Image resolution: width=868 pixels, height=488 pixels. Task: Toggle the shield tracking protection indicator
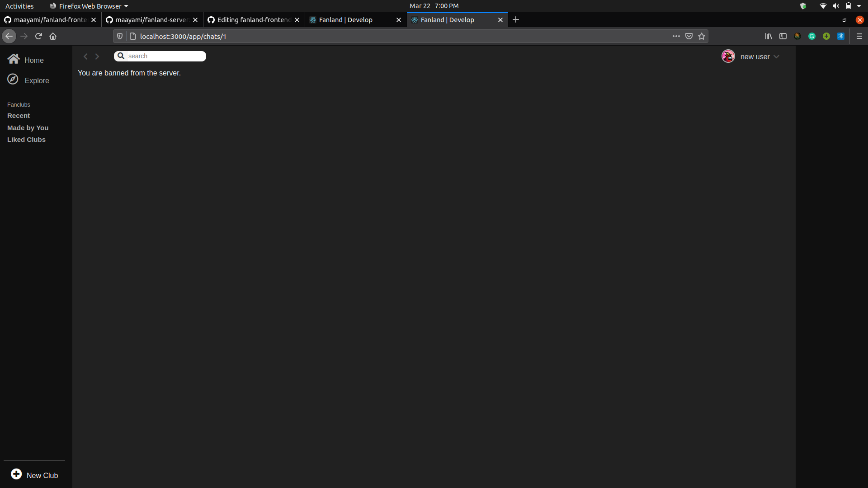[x=119, y=36]
